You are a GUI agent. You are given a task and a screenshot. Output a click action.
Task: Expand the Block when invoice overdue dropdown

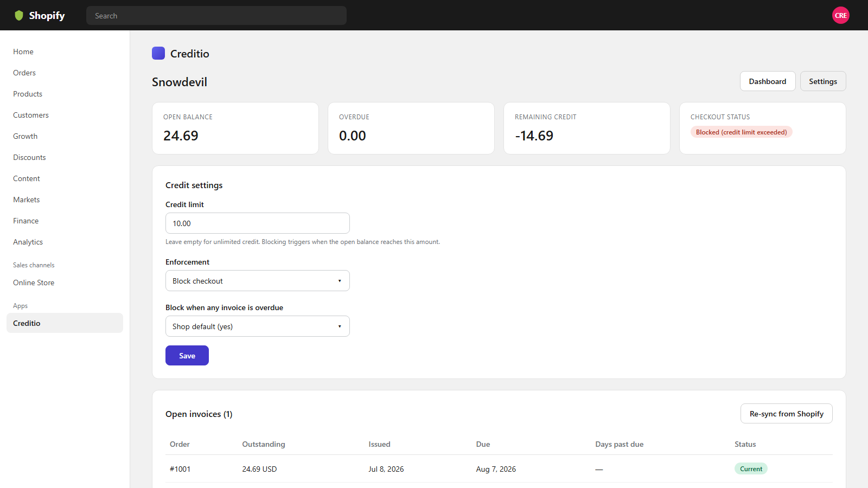(x=258, y=326)
